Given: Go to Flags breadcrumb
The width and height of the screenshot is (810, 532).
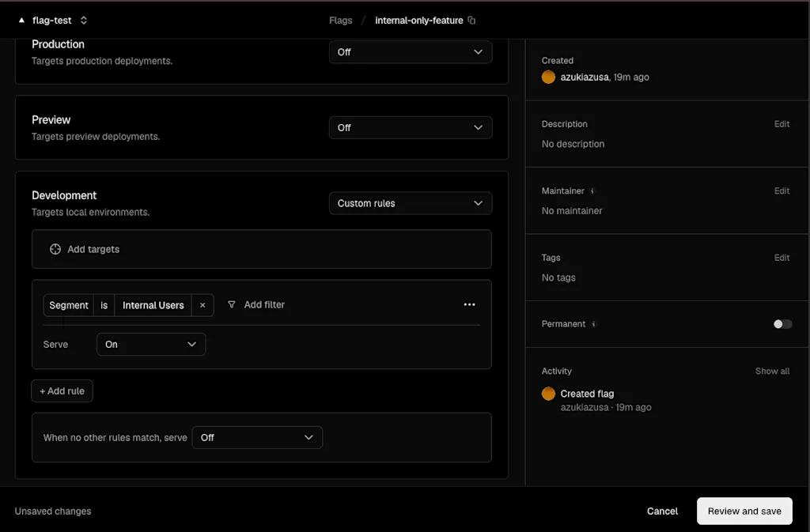Looking at the screenshot, I should (x=340, y=20).
